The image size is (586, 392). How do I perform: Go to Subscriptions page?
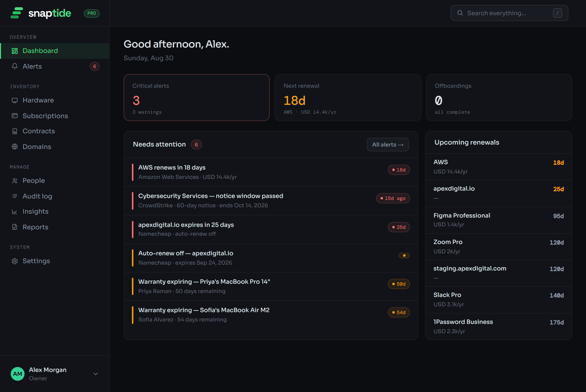(x=55, y=116)
